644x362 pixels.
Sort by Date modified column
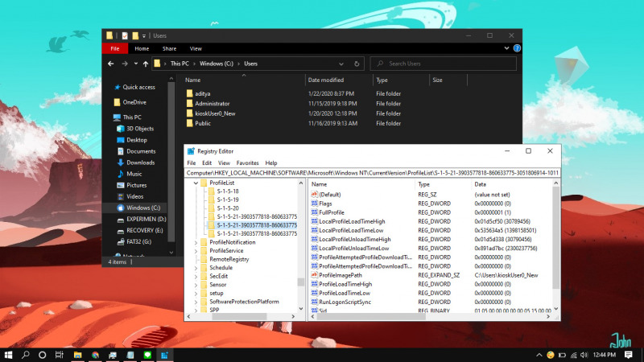pyautogui.click(x=326, y=80)
